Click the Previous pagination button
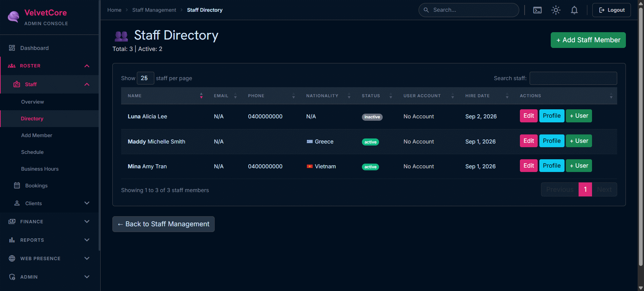The height and width of the screenshot is (291, 644). coord(560,189)
